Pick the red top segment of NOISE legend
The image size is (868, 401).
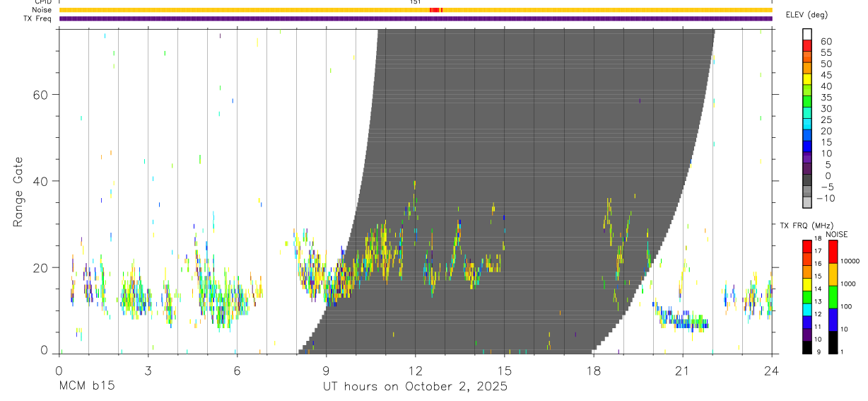click(x=833, y=252)
